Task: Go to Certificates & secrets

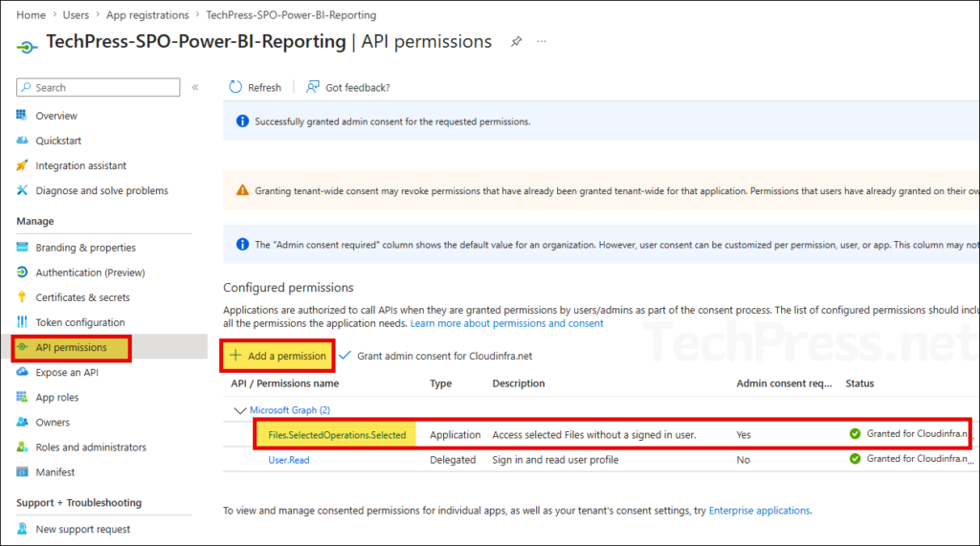Action: pyautogui.click(x=82, y=297)
